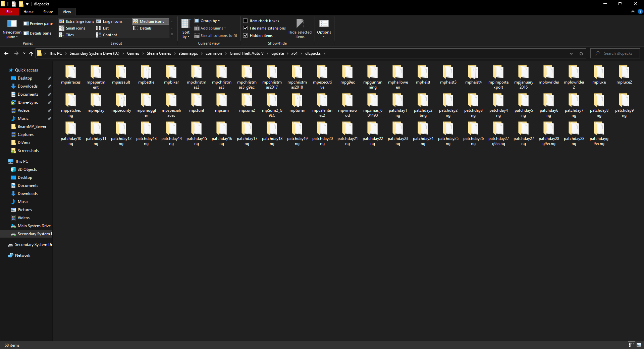Toggle the Preview pane
The width and height of the screenshot is (644, 349).
38,23
